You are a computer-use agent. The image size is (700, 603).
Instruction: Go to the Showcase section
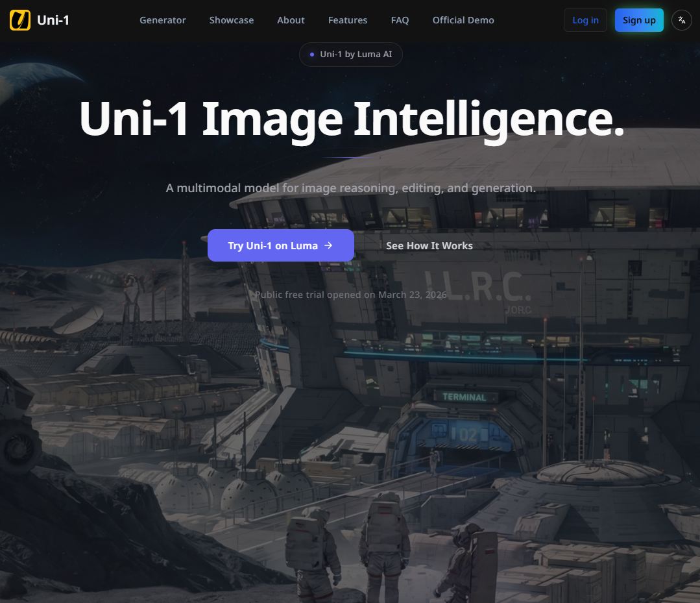click(x=231, y=20)
